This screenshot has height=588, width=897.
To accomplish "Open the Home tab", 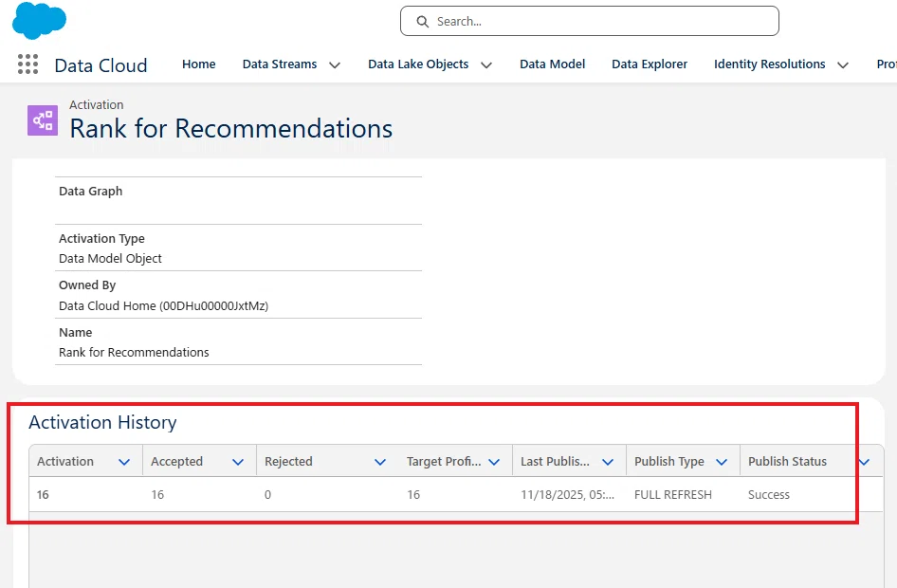I will 198,64.
